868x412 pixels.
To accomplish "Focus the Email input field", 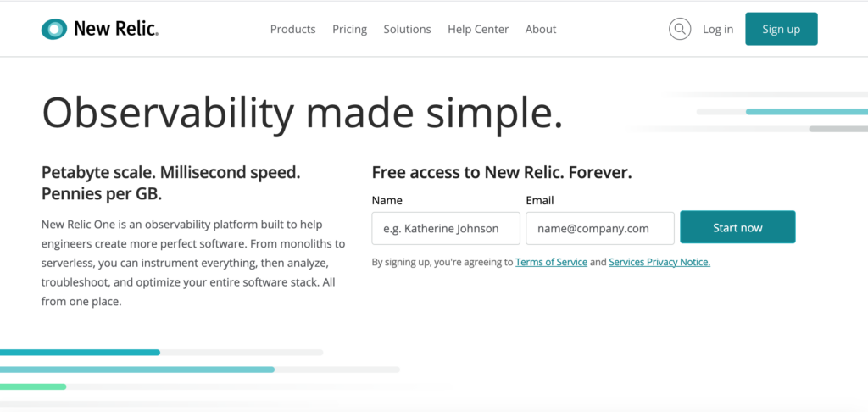I will pos(600,228).
